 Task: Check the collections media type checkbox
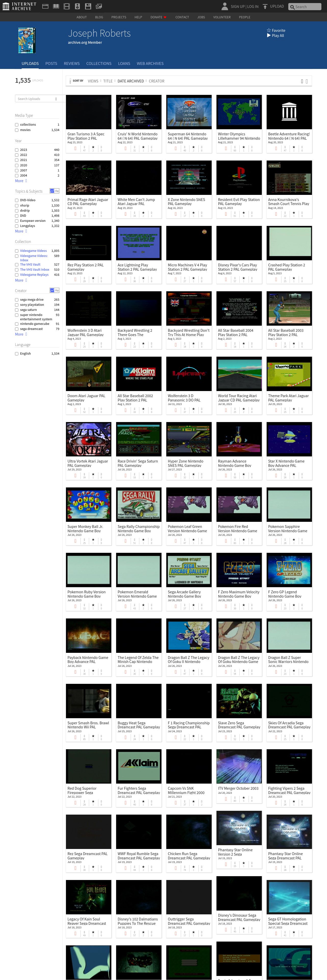pos(17,125)
